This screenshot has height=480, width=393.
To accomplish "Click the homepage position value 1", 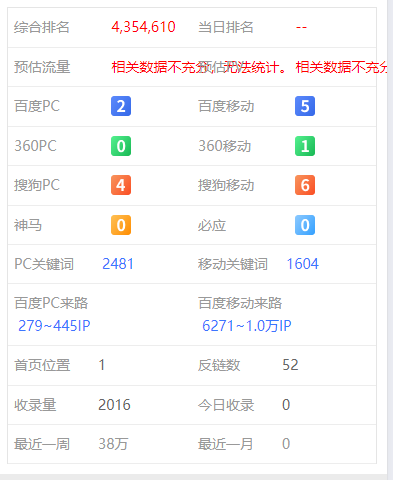I will pyautogui.click(x=102, y=365).
